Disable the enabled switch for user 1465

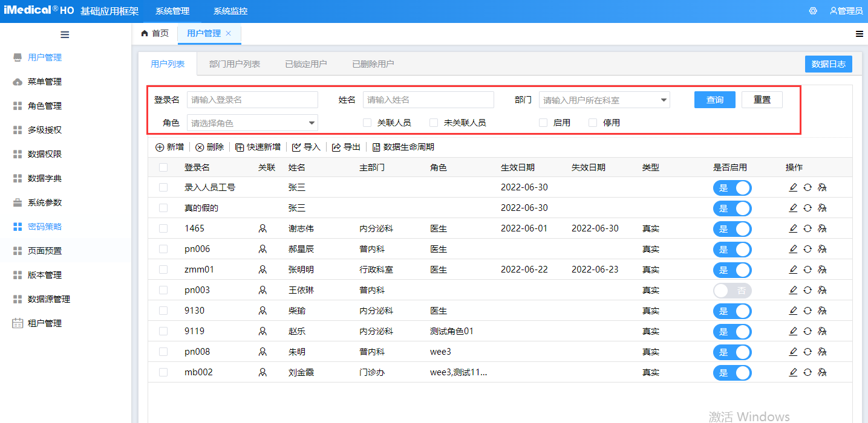point(733,228)
